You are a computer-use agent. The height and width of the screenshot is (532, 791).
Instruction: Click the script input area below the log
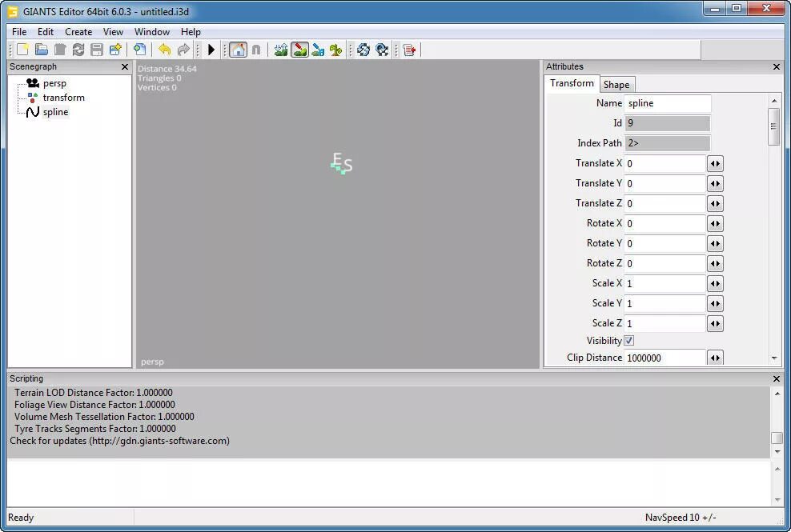[x=388, y=482]
